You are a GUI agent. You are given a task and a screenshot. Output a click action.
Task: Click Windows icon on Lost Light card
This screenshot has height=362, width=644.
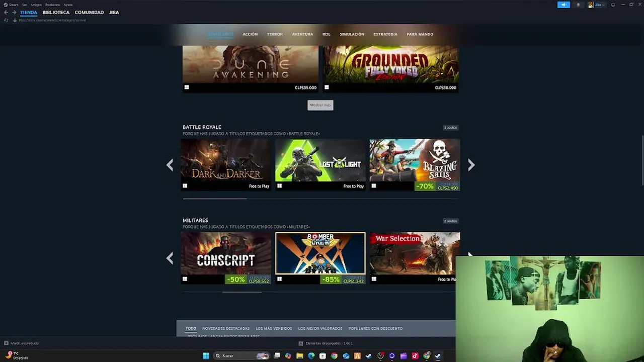279,186
